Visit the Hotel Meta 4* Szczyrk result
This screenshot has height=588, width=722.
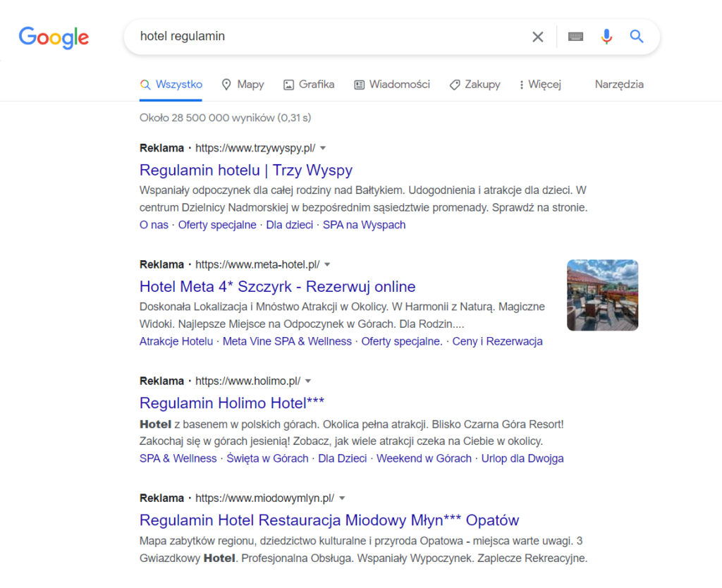tap(276, 286)
